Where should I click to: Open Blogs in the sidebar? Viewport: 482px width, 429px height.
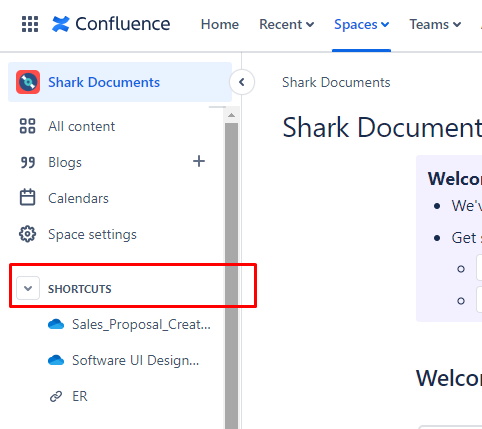tap(65, 162)
